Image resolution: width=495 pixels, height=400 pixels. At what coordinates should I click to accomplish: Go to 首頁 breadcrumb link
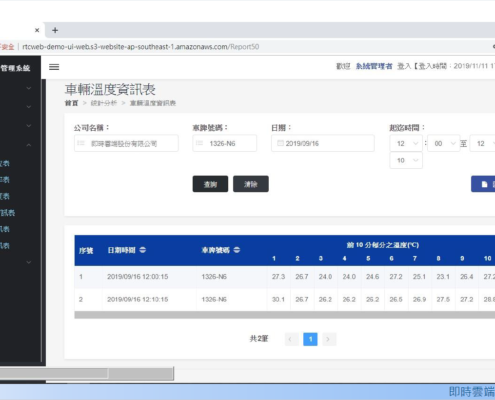tap(71, 103)
